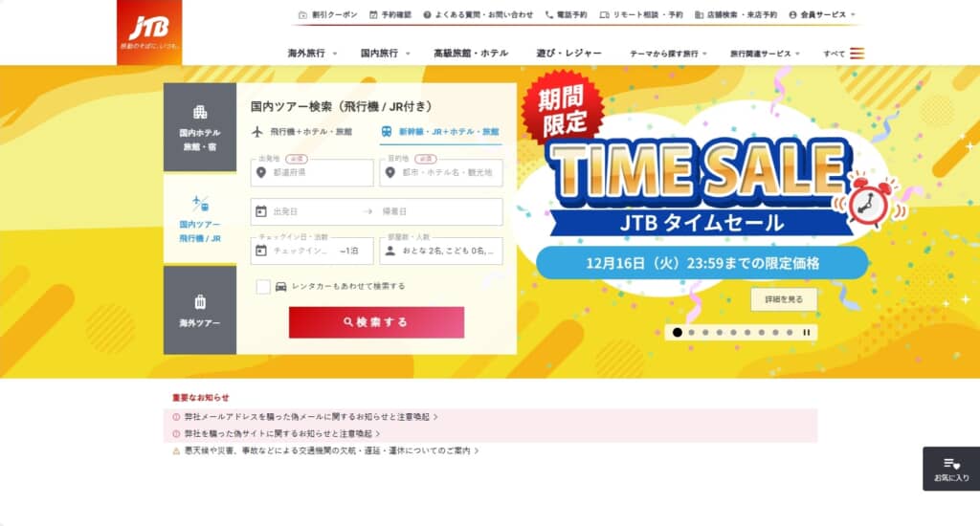Open the お気に入り favorites icon

951,469
